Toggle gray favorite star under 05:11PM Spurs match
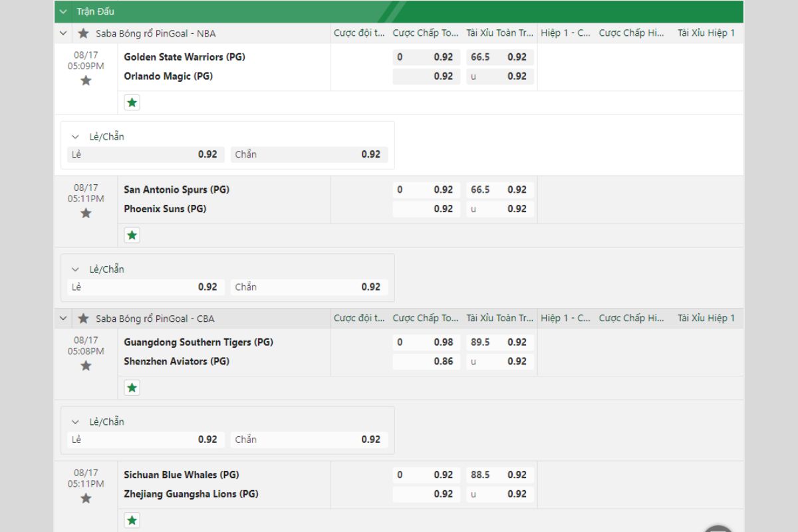 [x=86, y=213]
